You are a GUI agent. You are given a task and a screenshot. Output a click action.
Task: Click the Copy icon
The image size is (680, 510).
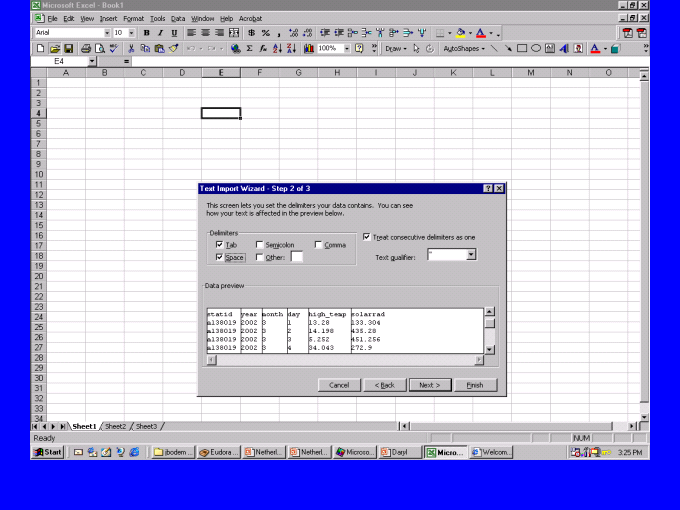(145, 49)
